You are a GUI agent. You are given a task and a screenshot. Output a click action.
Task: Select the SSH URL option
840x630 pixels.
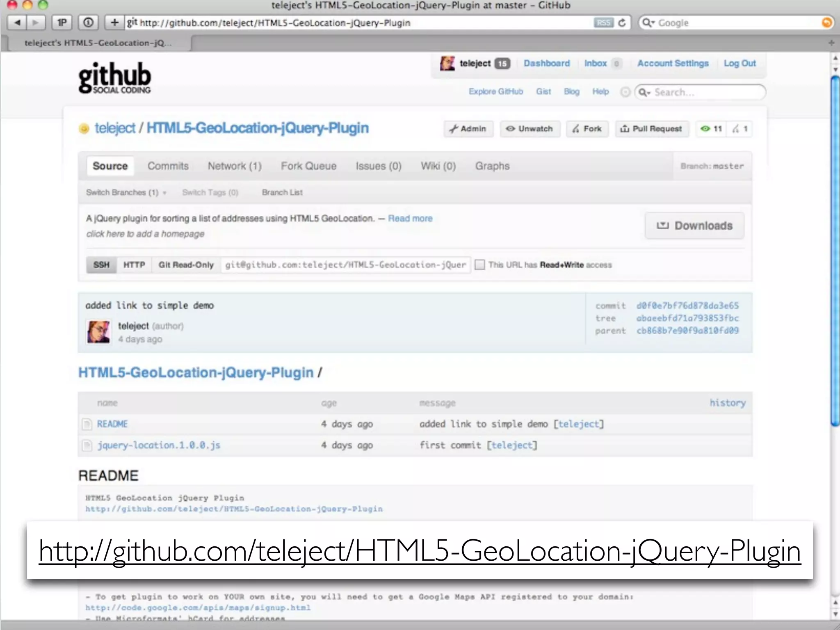pyautogui.click(x=101, y=265)
